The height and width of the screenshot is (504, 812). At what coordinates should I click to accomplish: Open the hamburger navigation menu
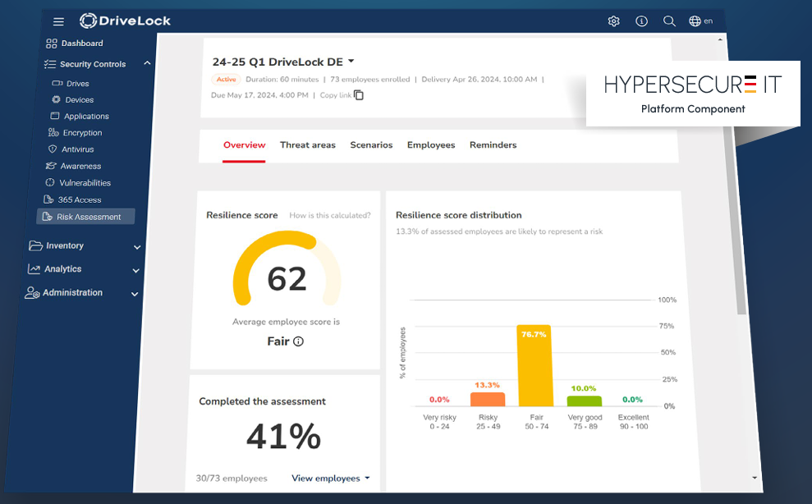click(58, 22)
